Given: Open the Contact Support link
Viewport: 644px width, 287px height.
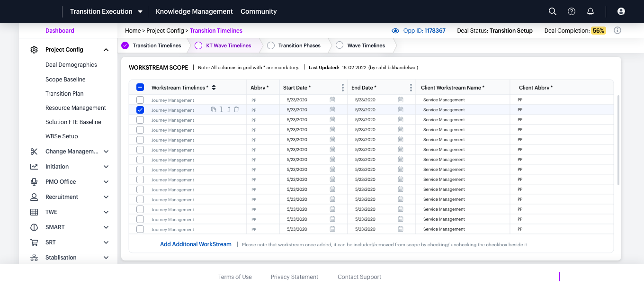Looking at the screenshot, I should pos(359,277).
